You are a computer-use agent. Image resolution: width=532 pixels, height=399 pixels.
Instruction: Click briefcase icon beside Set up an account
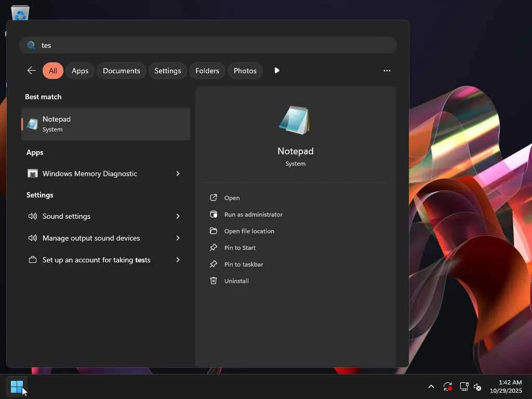pos(33,260)
